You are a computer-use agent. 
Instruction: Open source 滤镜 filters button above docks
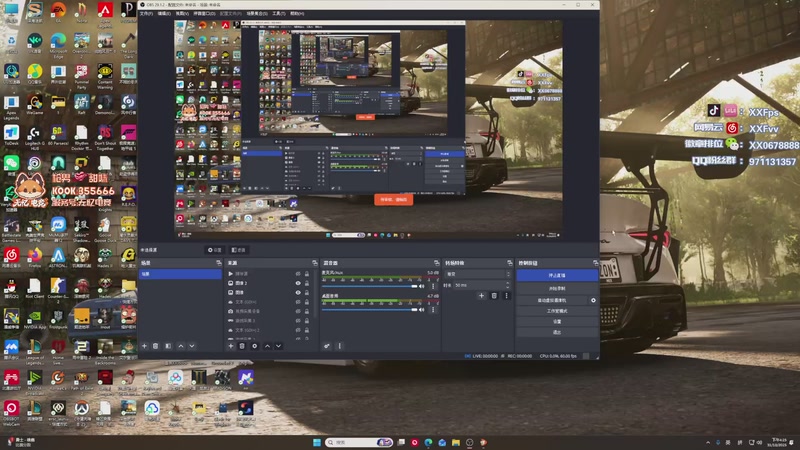pyautogui.click(x=238, y=250)
